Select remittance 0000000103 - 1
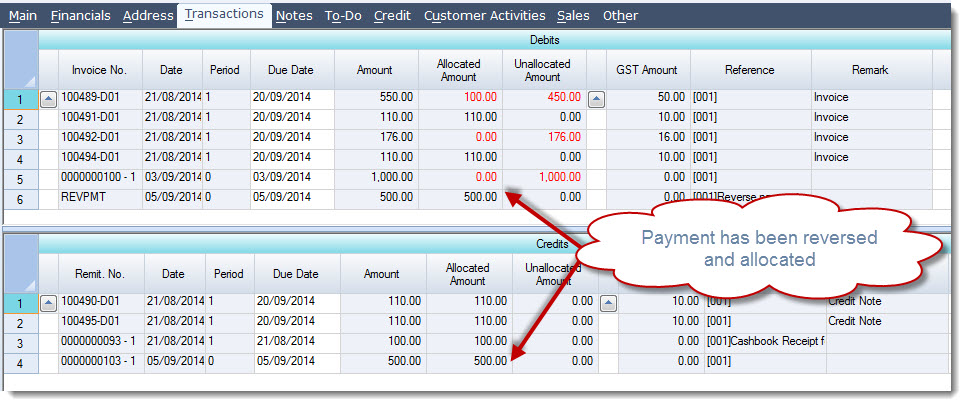This screenshot has width=966, height=406. (x=101, y=361)
